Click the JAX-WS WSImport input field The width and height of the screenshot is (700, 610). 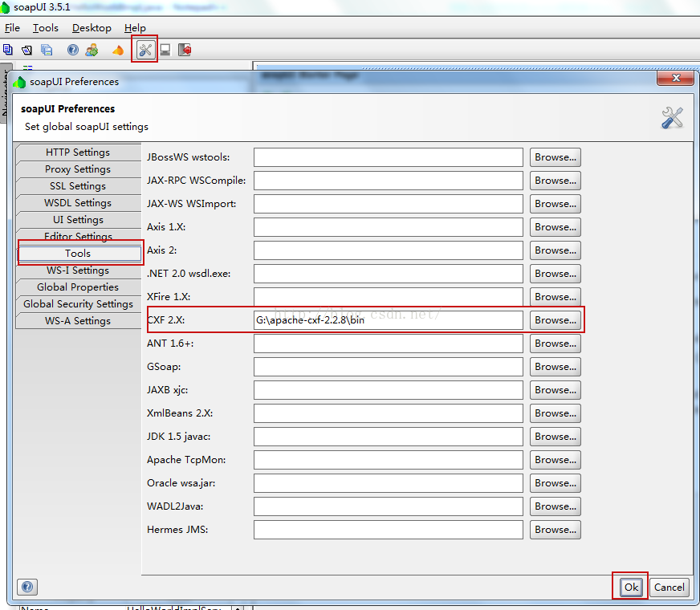[389, 204]
